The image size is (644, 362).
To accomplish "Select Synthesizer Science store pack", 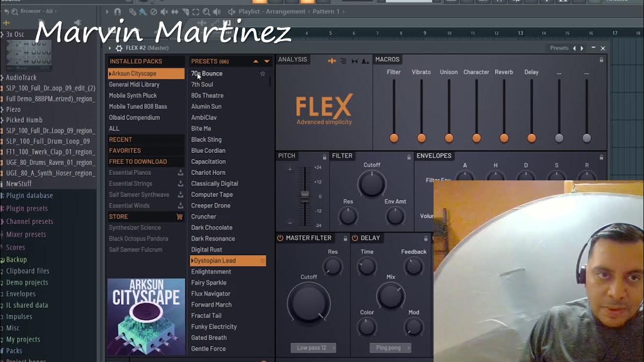I will click(135, 228).
